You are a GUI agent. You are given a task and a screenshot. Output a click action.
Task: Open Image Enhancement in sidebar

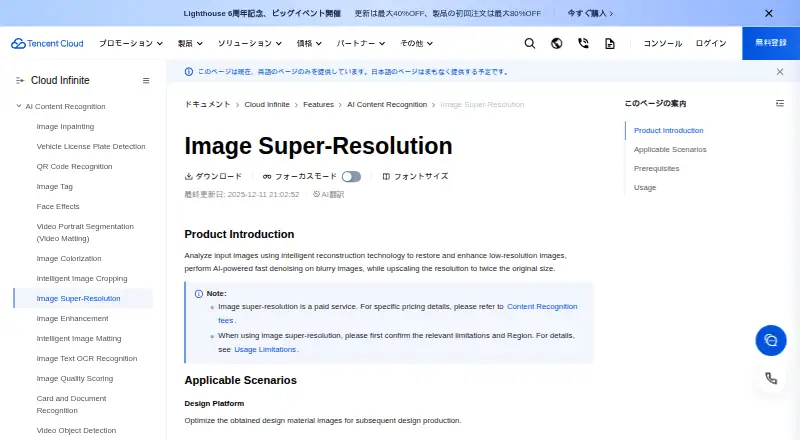(x=72, y=319)
